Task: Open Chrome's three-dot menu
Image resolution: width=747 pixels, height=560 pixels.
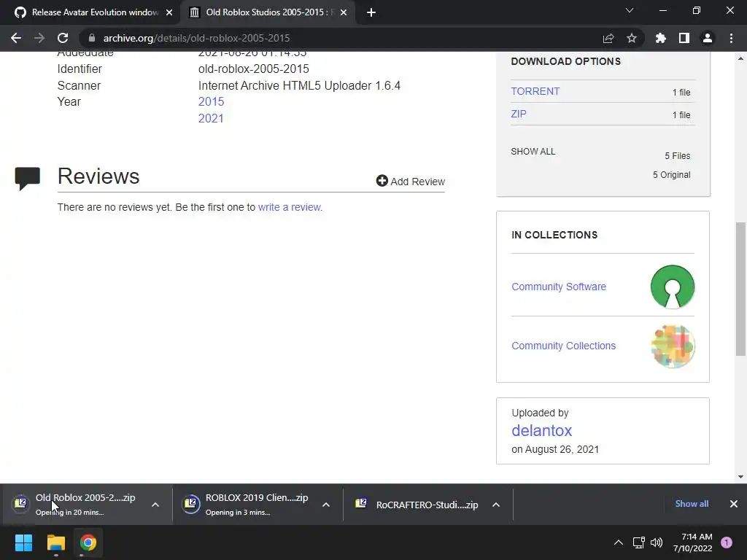Action: coord(731,38)
